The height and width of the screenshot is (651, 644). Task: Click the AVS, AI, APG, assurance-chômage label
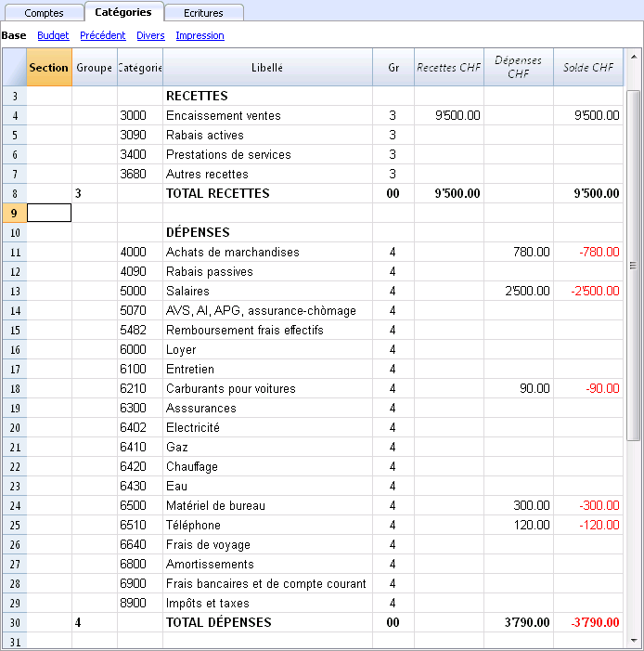click(x=261, y=310)
